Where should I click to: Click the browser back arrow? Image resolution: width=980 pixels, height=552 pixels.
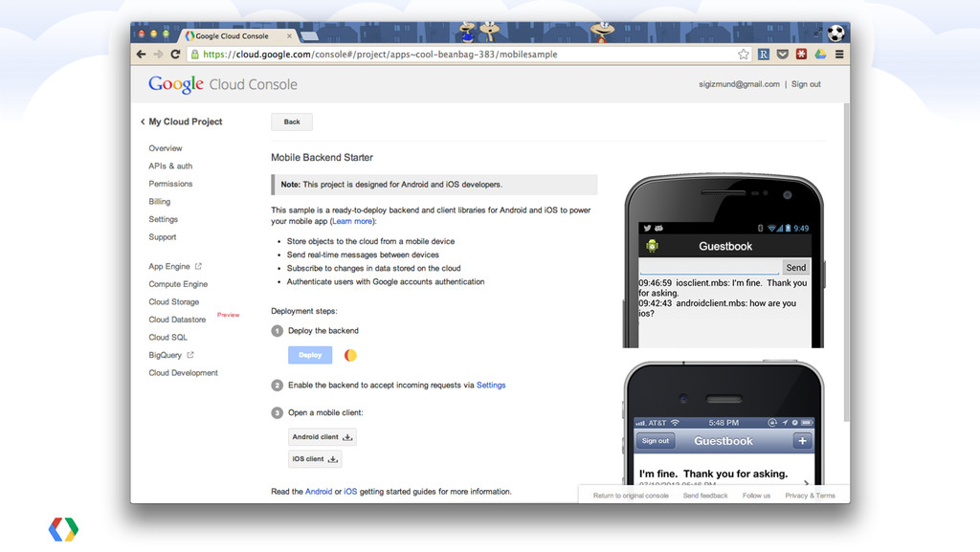point(142,55)
